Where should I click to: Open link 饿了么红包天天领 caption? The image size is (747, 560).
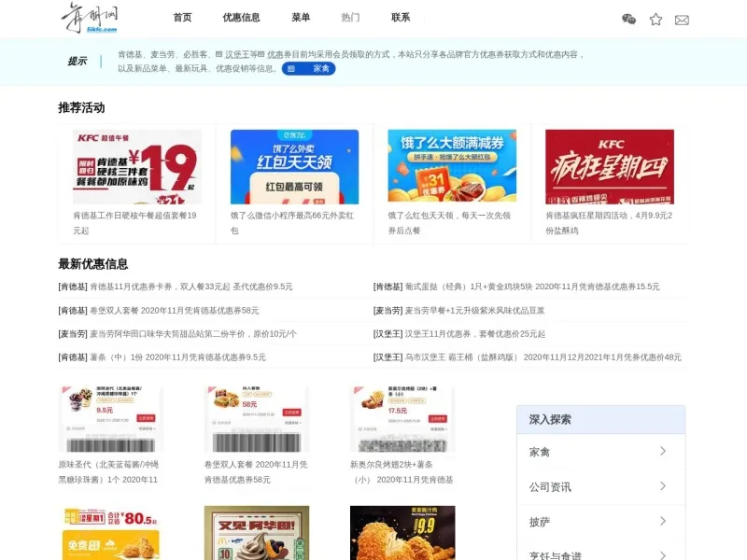click(x=449, y=223)
